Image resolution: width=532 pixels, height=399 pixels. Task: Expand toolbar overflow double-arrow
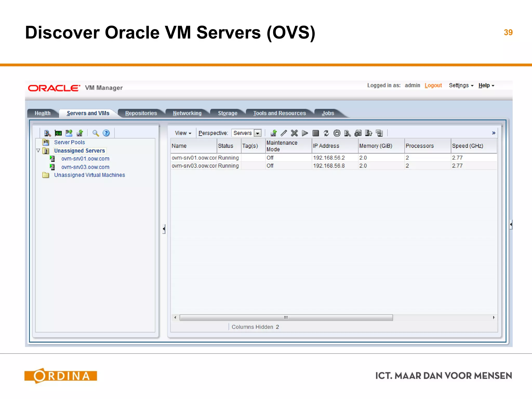point(494,133)
